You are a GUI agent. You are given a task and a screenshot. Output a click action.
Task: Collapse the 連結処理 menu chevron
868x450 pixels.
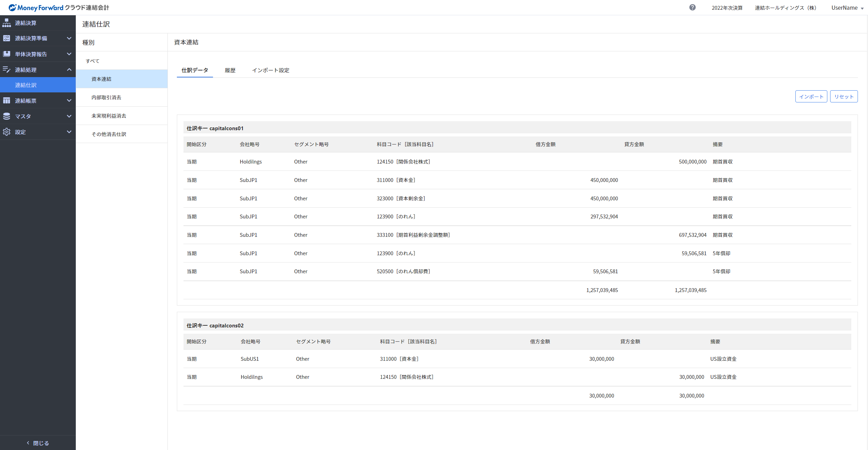[69, 69]
